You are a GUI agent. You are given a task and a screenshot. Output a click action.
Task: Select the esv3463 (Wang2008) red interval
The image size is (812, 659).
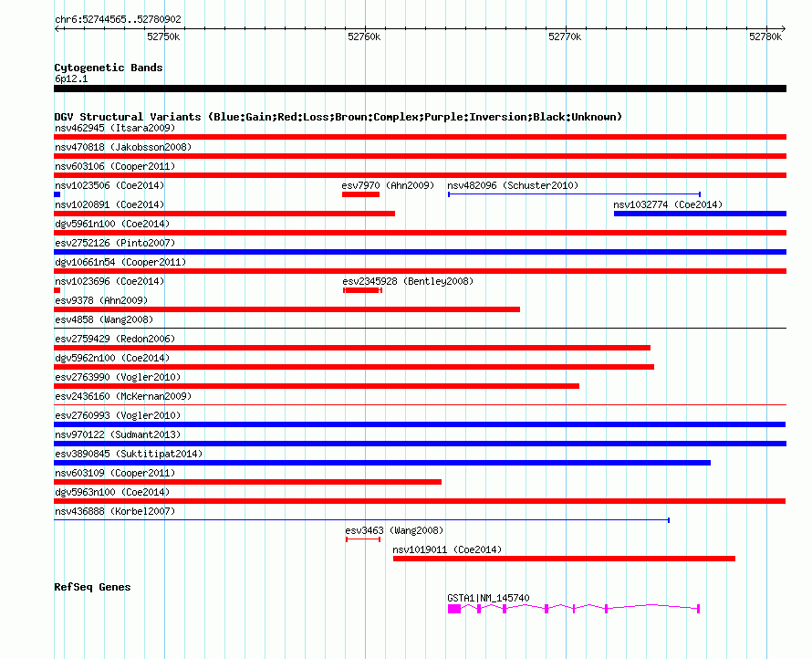[x=363, y=539]
